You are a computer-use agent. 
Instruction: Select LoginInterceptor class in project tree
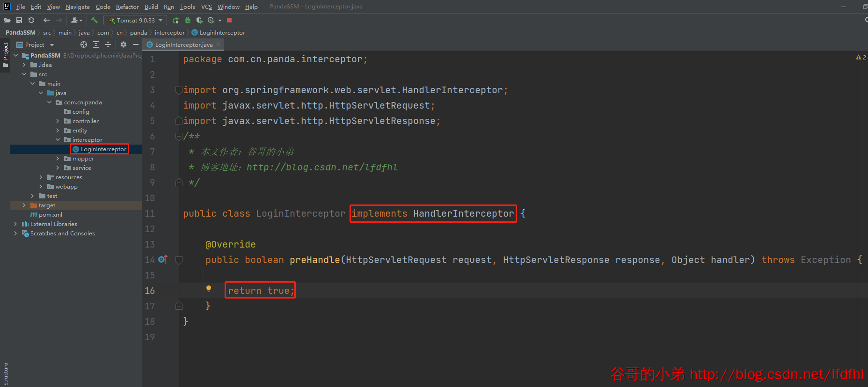point(100,149)
